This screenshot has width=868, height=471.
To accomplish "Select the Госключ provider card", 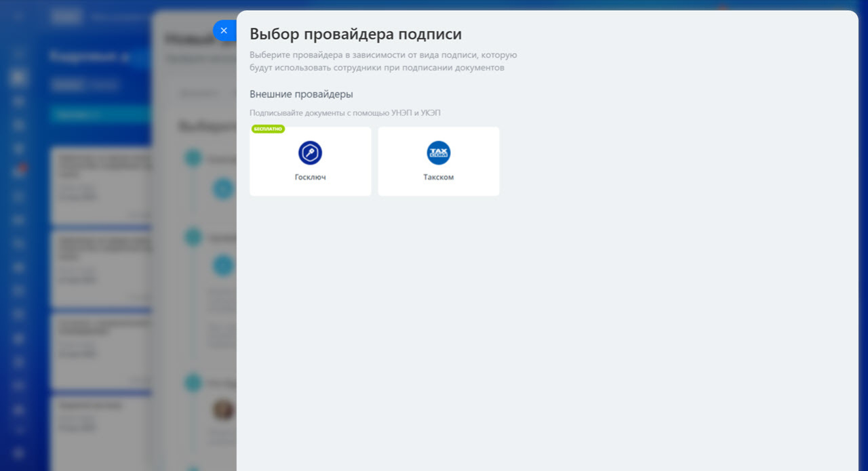I will 311,161.
